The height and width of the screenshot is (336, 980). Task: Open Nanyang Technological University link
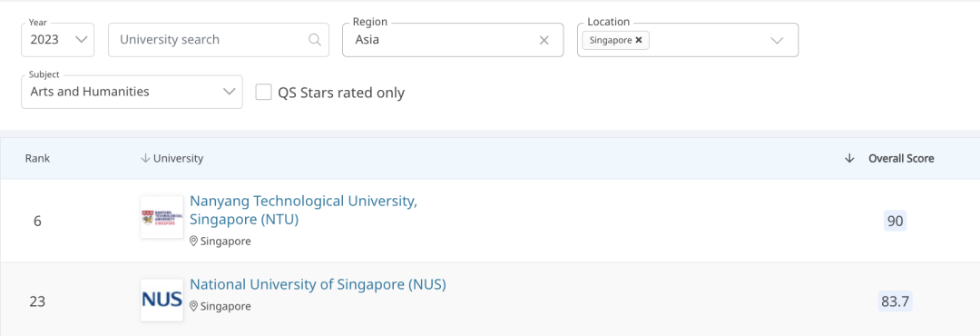(x=304, y=211)
